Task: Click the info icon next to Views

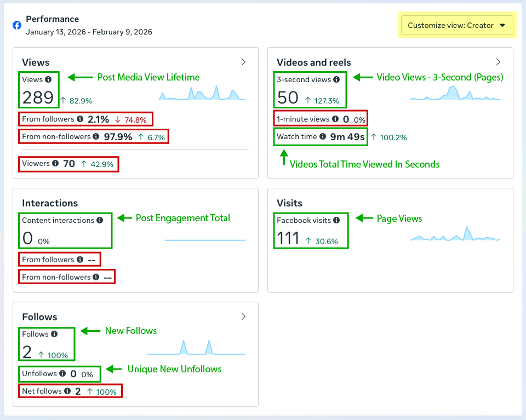Action: tap(48, 80)
